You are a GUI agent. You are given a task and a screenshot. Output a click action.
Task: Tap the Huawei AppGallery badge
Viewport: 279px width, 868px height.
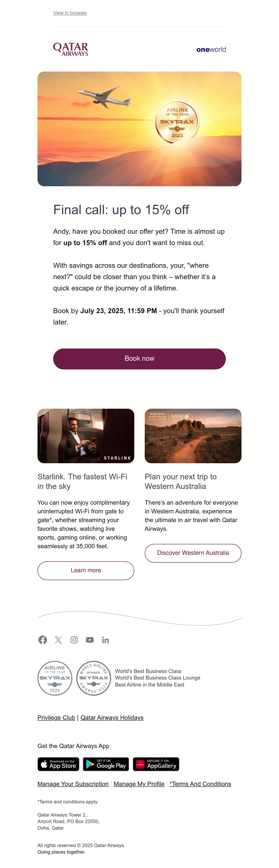click(156, 764)
